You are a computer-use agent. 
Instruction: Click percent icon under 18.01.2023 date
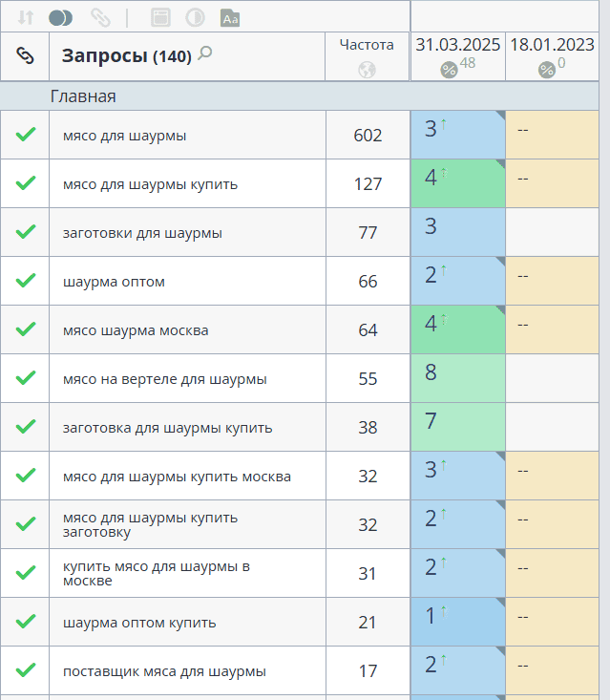(546, 69)
